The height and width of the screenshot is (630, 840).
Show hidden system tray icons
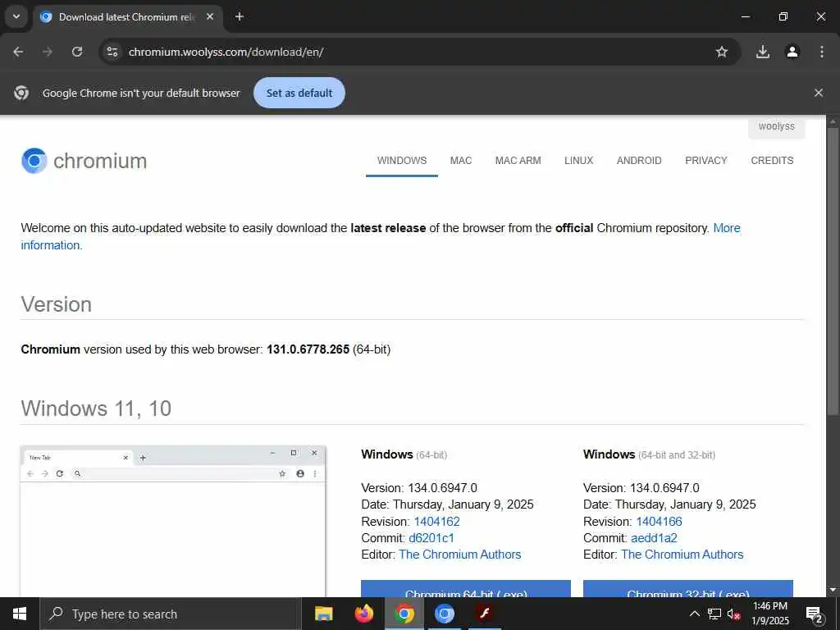coord(694,614)
